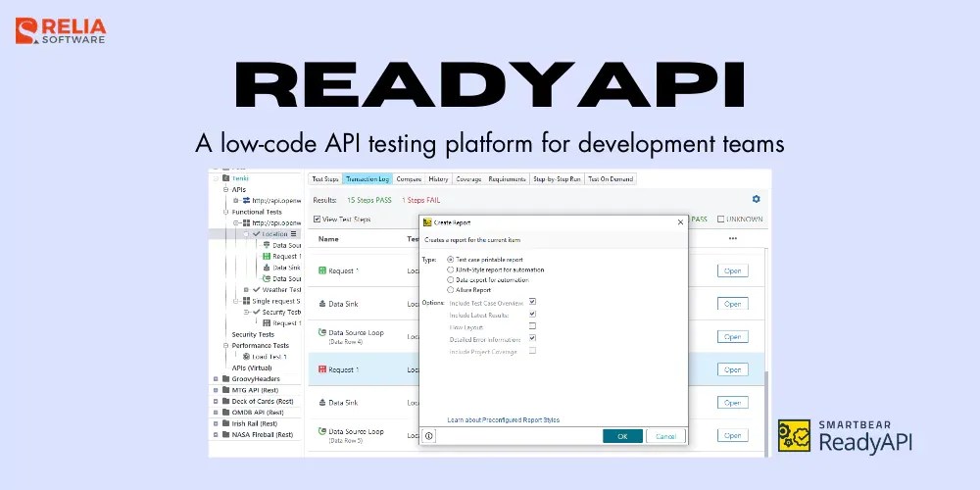The width and height of the screenshot is (980, 490).
Task: Click Open for the failed Request 1 row
Action: pos(732,369)
